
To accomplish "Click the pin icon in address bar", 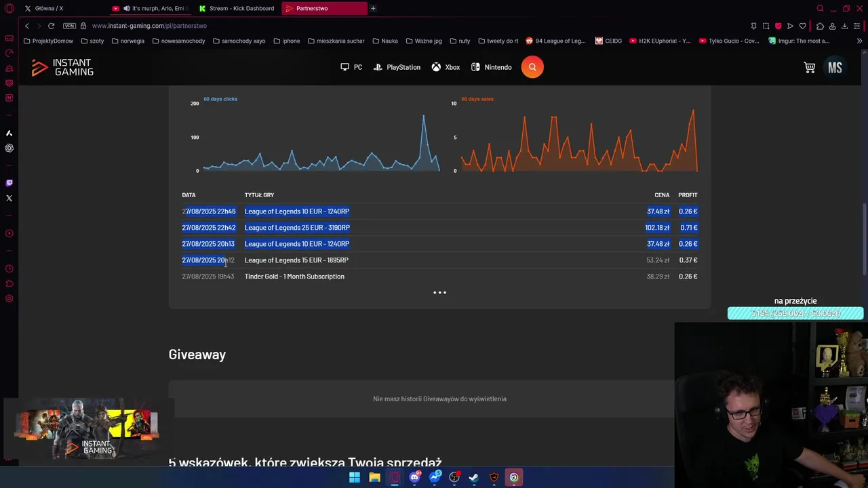I will tap(753, 26).
